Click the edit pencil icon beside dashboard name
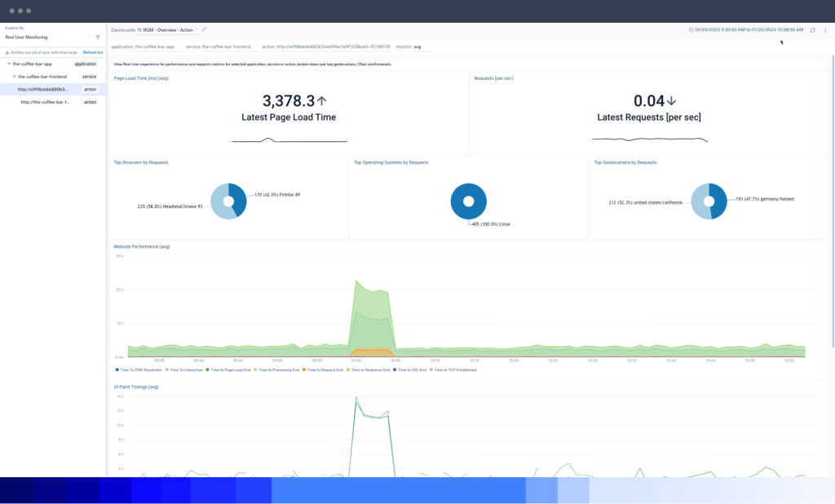Image resolution: width=835 pixels, height=504 pixels. 205,29
